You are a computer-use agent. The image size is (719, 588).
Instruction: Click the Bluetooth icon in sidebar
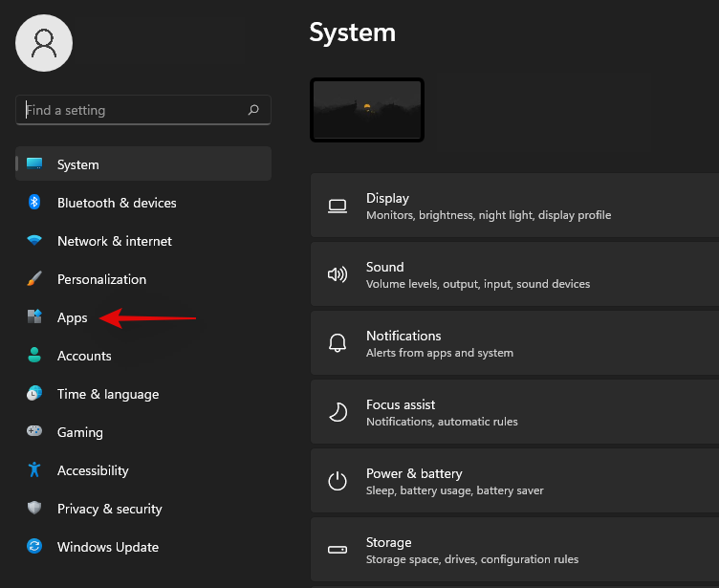(x=34, y=203)
